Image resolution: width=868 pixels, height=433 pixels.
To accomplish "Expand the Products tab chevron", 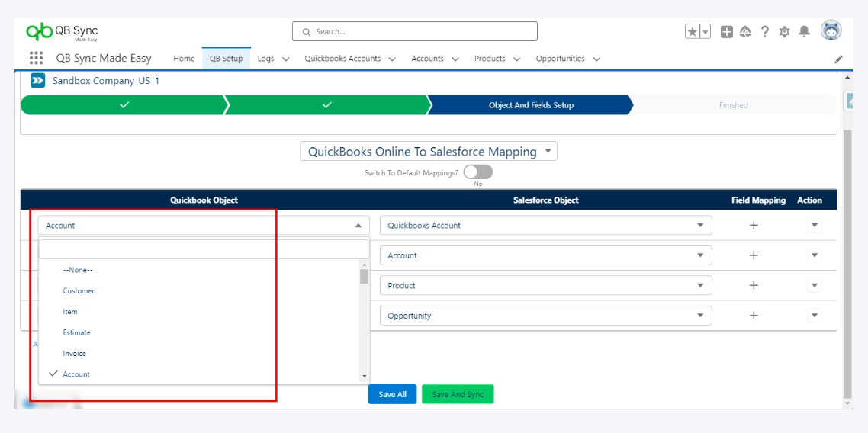I will pyautogui.click(x=516, y=59).
